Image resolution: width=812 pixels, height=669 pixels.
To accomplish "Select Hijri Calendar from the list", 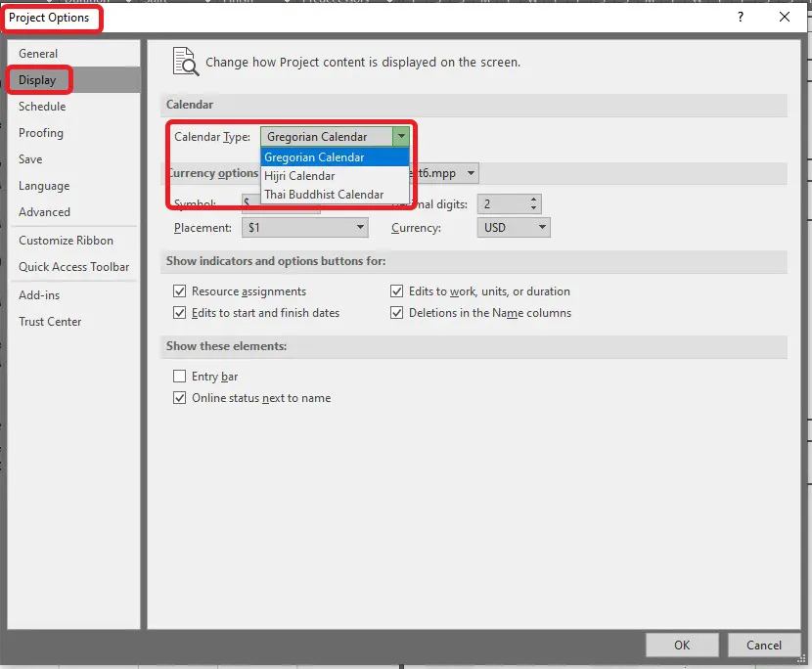I will coord(299,176).
